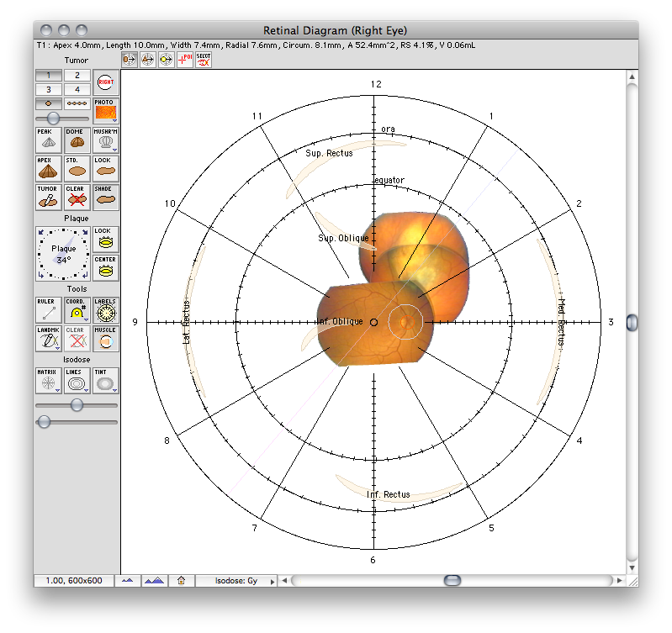Open the isodose TINT dropdown

click(x=105, y=381)
